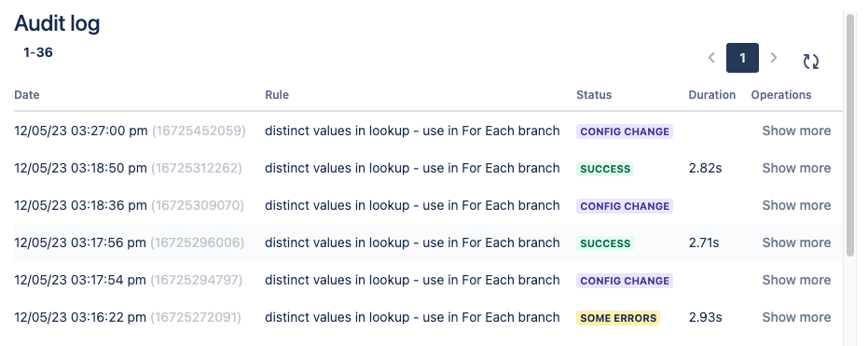This screenshot has height=346, width=868.
Task: Expand Show more for the 03:18:36 pm entry
Action: [x=796, y=205]
